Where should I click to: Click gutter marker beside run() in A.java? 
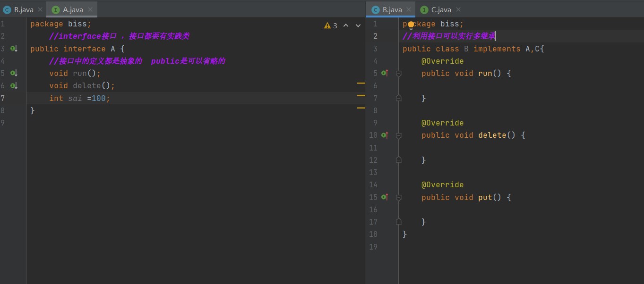[14, 73]
